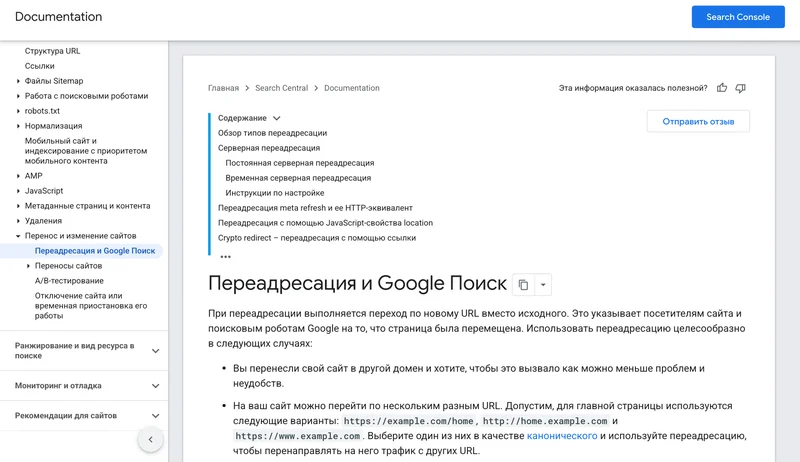Jump to Инструкции по настройке
This screenshot has height=462, width=800.
point(274,193)
